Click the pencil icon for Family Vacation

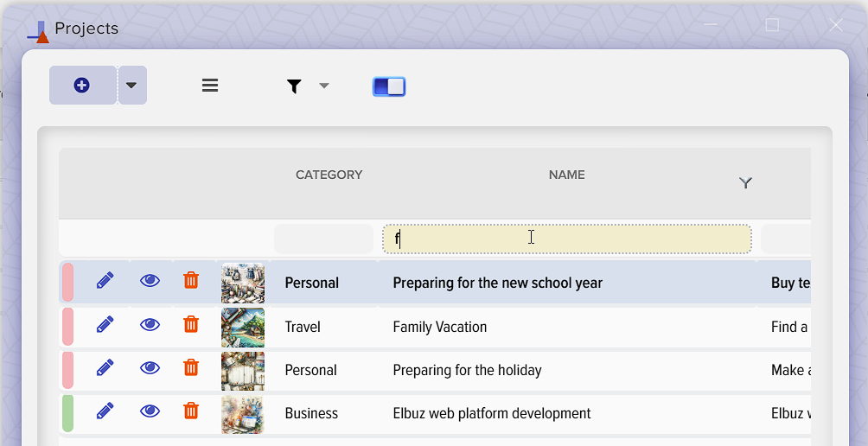(x=105, y=324)
